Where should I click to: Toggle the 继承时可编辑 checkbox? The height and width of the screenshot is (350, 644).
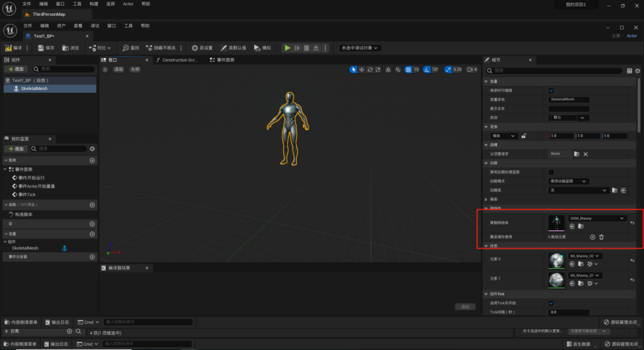click(551, 91)
